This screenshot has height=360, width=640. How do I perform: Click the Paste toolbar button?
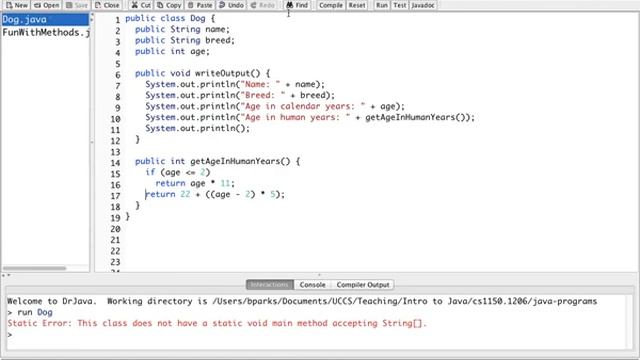pyautogui.click(x=200, y=5)
